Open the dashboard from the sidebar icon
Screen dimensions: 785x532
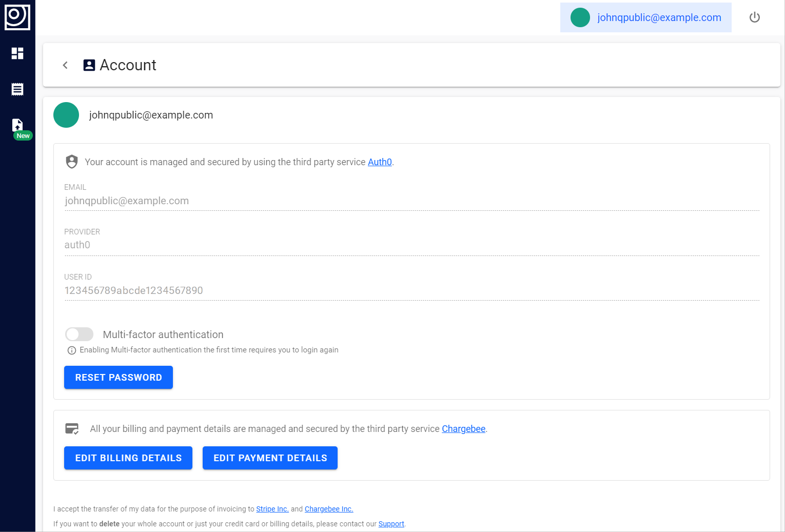click(x=17, y=53)
